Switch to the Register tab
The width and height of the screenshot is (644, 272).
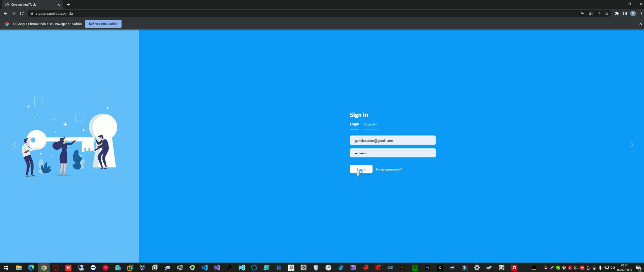coord(371,124)
